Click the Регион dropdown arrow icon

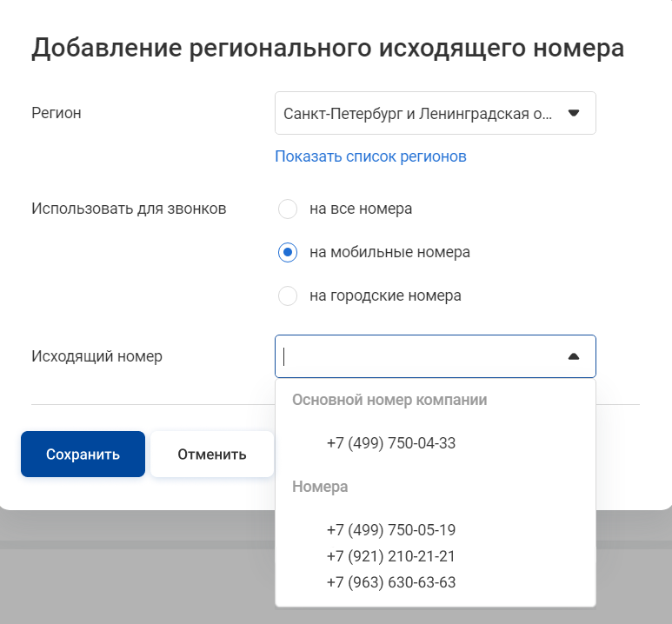[574, 113]
